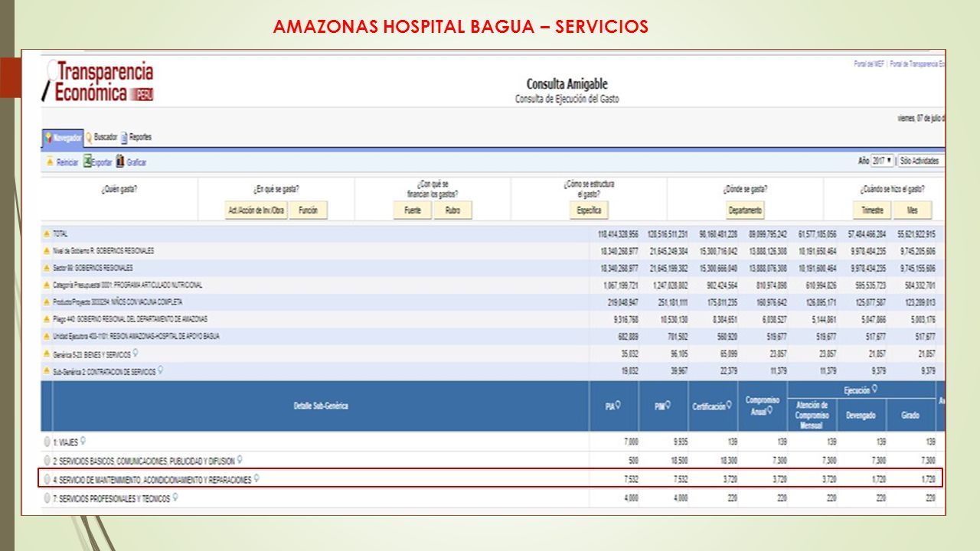The height and width of the screenshot is (551, 980).
Task: Click the document icon on Reportes tab
Action: coord(124,138)
